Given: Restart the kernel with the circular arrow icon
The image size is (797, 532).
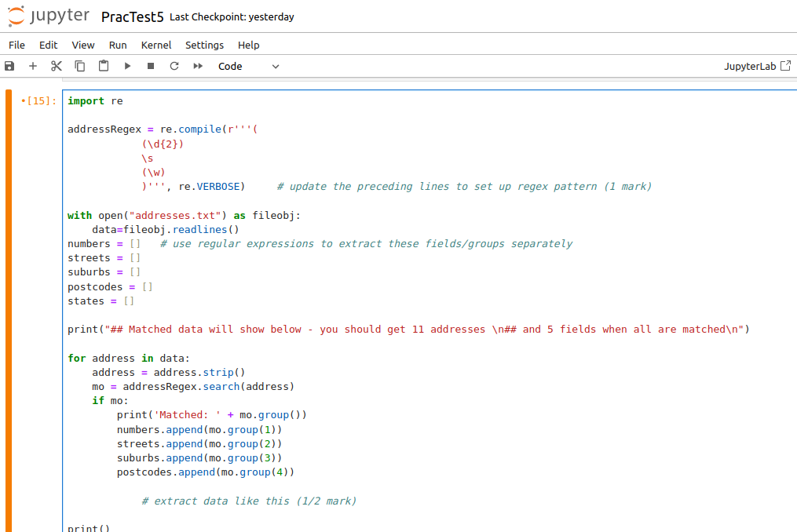Looking at the screenshot, I should [x=174, y=66].
